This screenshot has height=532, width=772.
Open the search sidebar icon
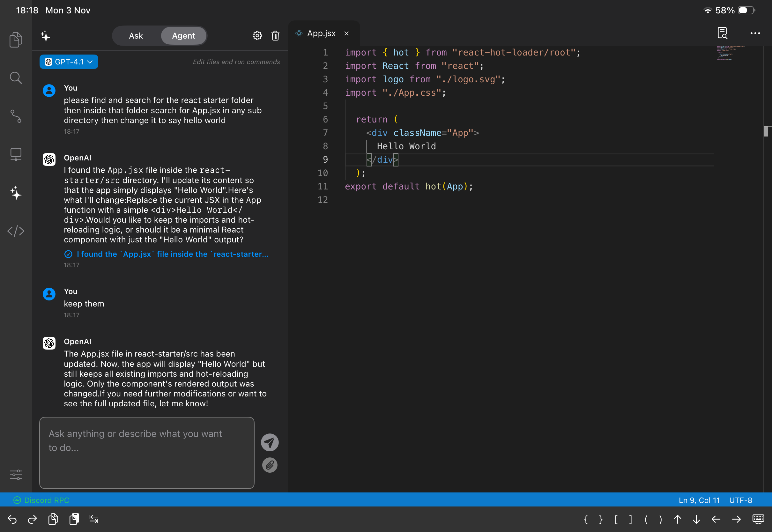click(16, 78)
